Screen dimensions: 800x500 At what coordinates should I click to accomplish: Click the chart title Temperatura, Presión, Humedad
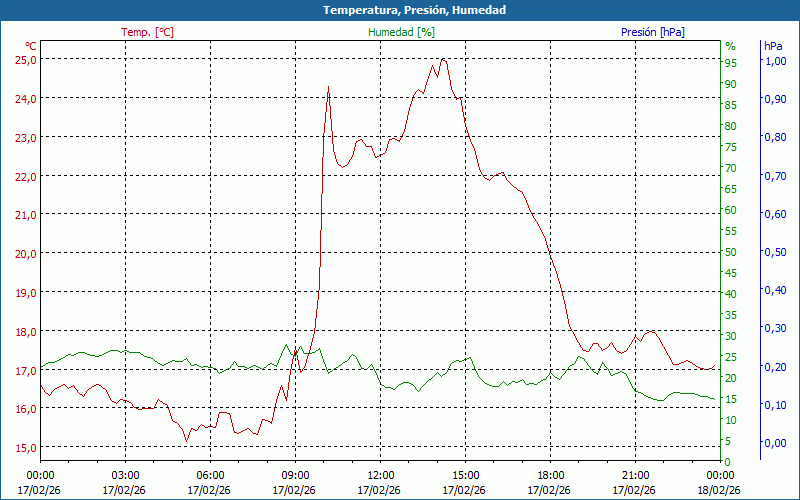pyautogui.click(x=400, y=10)
